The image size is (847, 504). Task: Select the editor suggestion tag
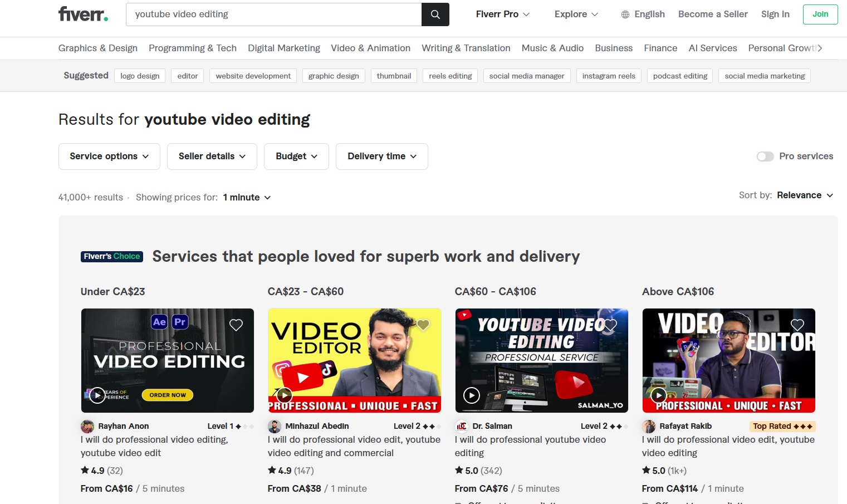(188, 76)
